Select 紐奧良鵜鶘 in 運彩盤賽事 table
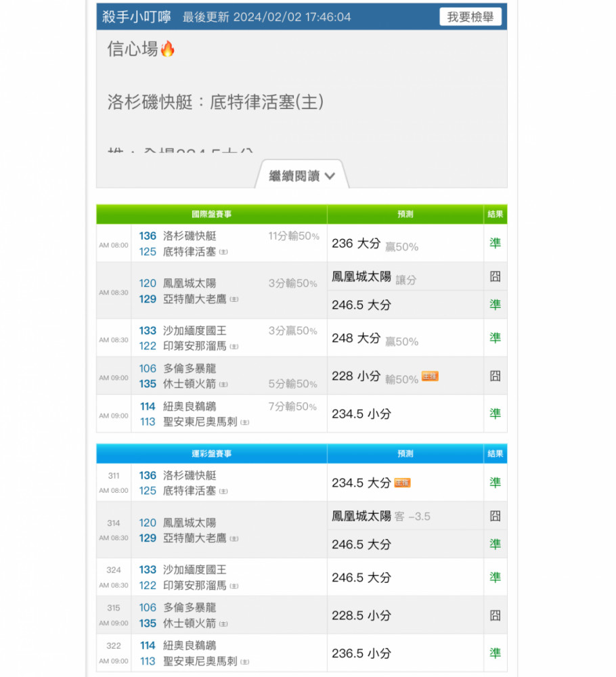Screen dimensions: 616x677 pyautogui.click(x=190, y=645)
